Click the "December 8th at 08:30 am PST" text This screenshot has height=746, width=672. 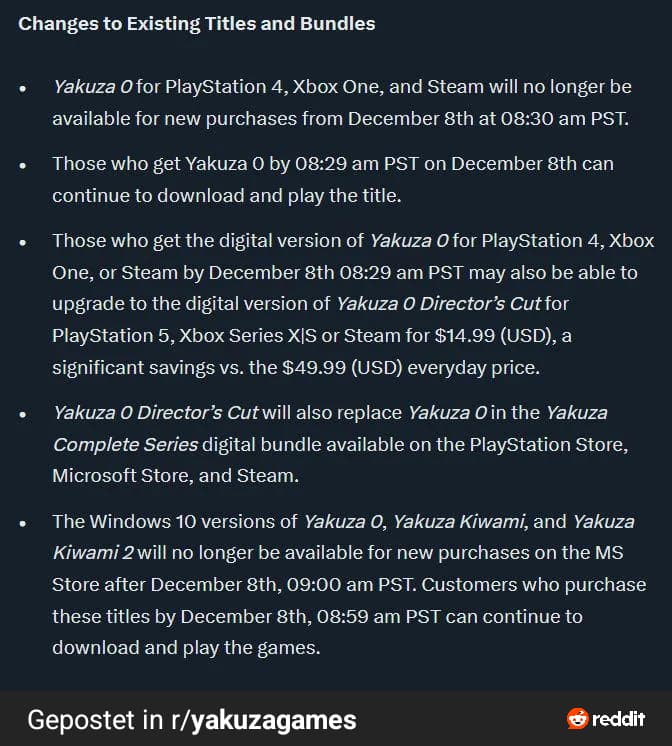(x=475, y=119)
